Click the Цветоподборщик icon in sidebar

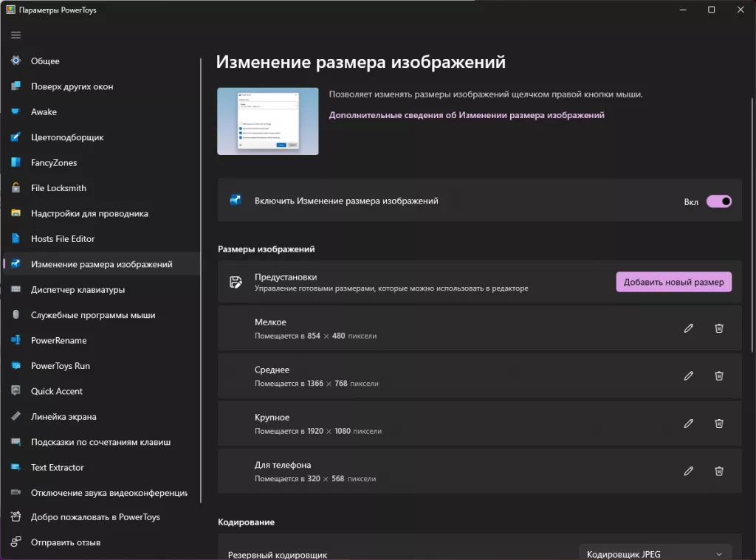[x=16, y=137]
